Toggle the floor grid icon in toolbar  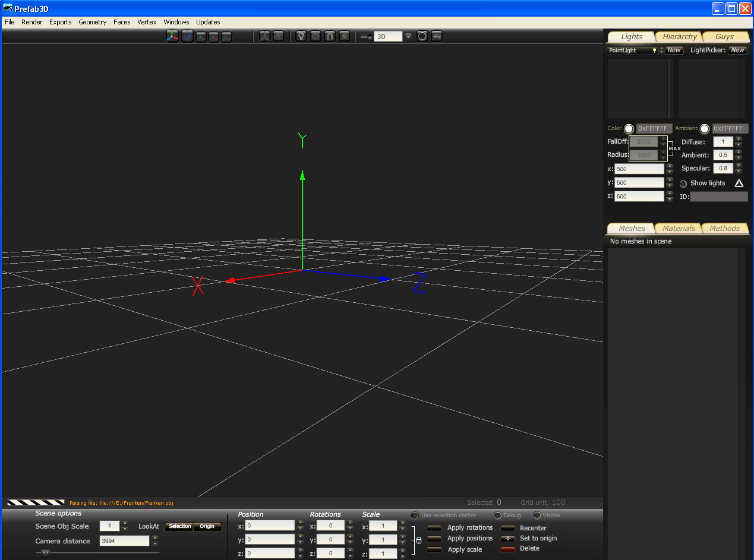pyautogui.click(x=278, y=37)
